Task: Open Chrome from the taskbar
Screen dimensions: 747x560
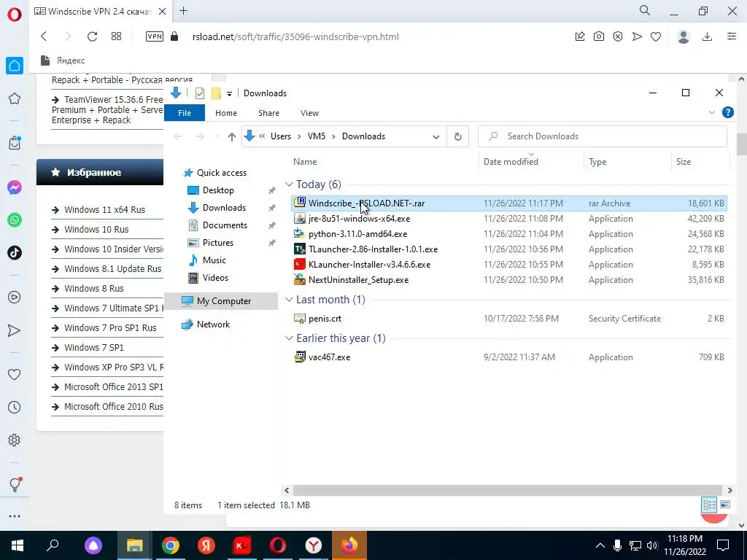Action: [170, 545]
